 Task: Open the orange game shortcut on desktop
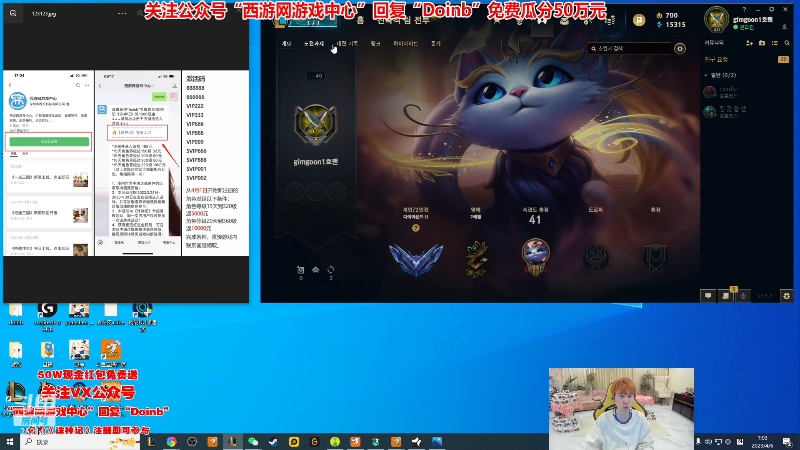tap(111, 353)
